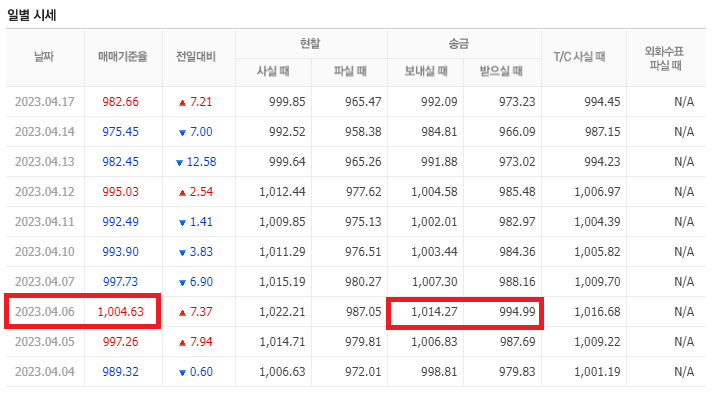Click the 1,016.68 T/C value

(x=597, y=312)
